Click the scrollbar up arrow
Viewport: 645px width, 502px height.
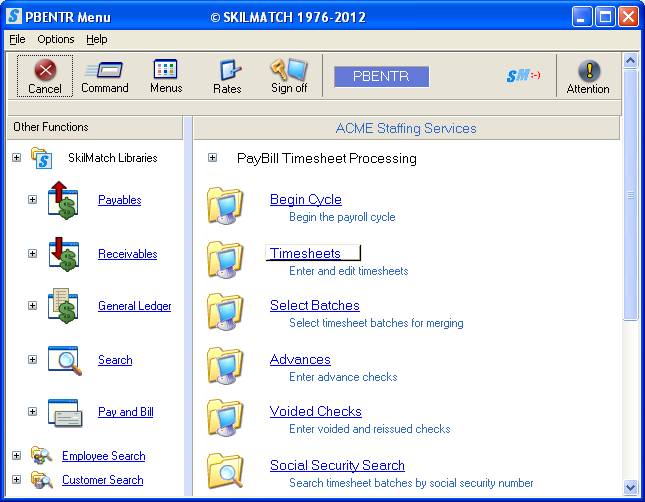pyautogui.click(x=630, y=60)
